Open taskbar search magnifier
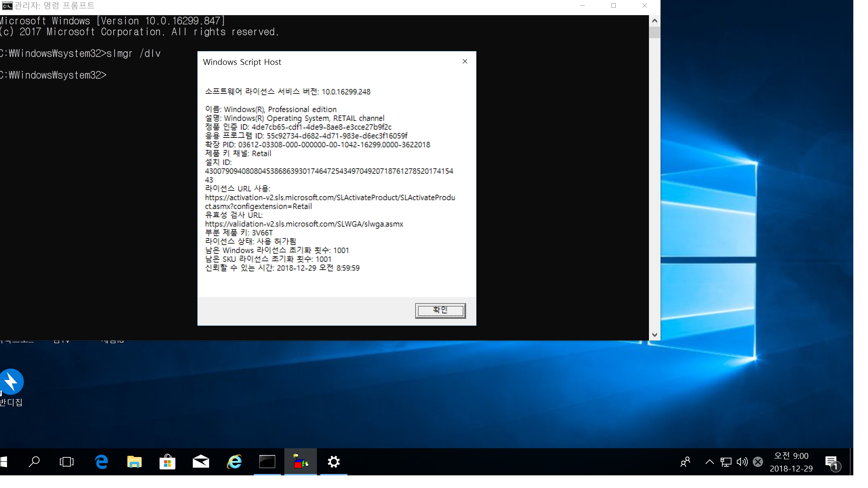This screenshot has width=868, height=488. pyautogui.click(x=34, y=461)
